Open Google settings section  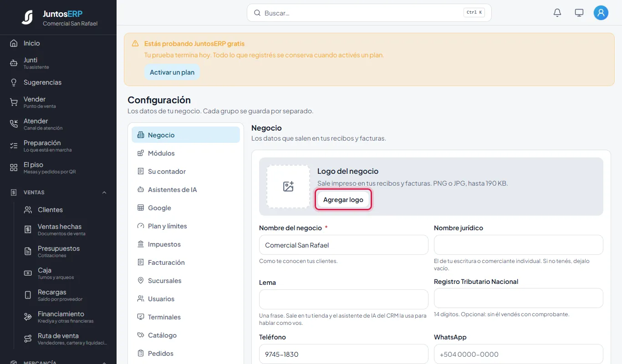click(186, 208)
